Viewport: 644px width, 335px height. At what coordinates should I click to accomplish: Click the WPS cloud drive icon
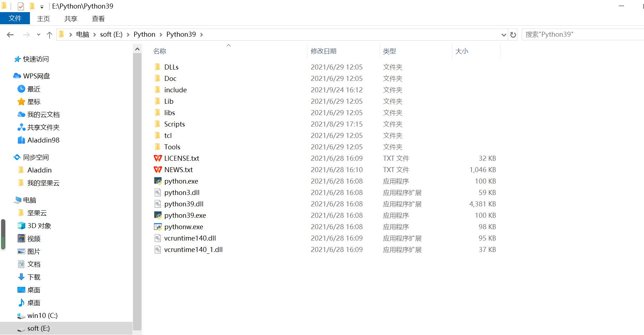(17, 76)
